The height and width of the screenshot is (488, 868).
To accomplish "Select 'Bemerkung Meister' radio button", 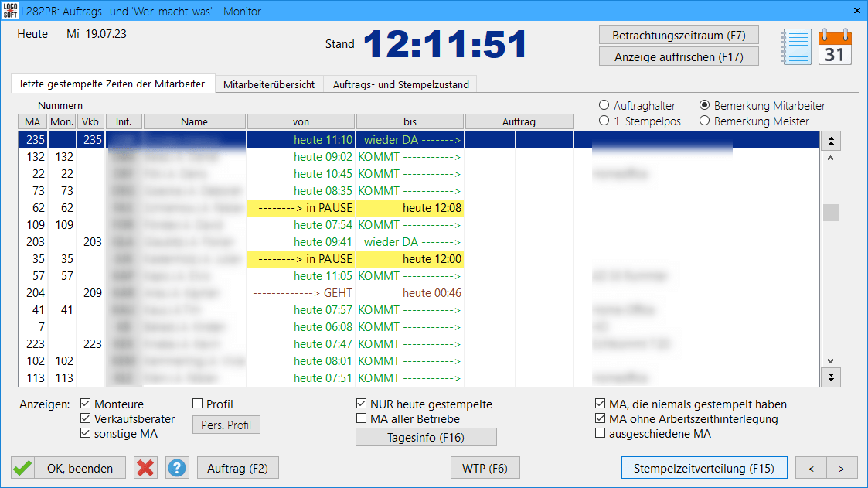I will (x=704, y=121).
